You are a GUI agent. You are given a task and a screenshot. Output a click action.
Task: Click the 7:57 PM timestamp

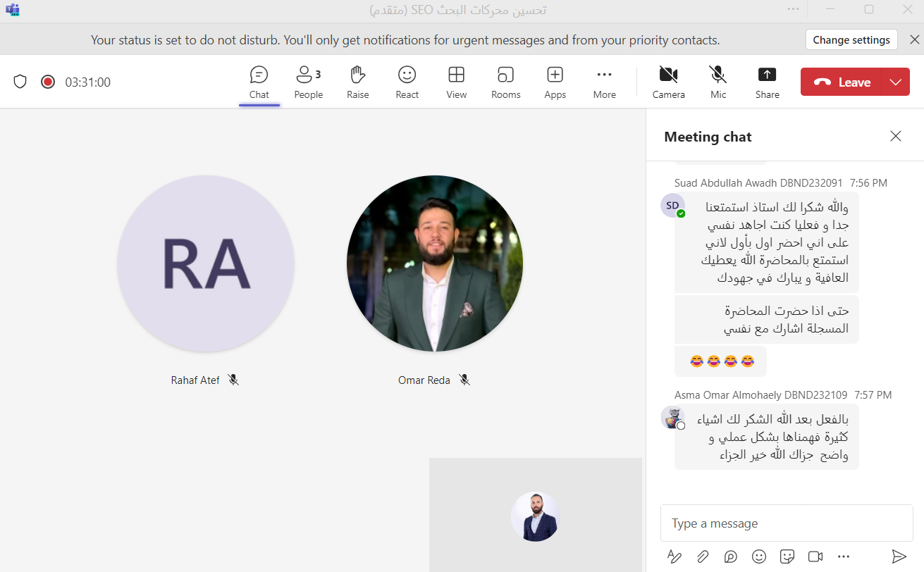[x=873, y=395]
